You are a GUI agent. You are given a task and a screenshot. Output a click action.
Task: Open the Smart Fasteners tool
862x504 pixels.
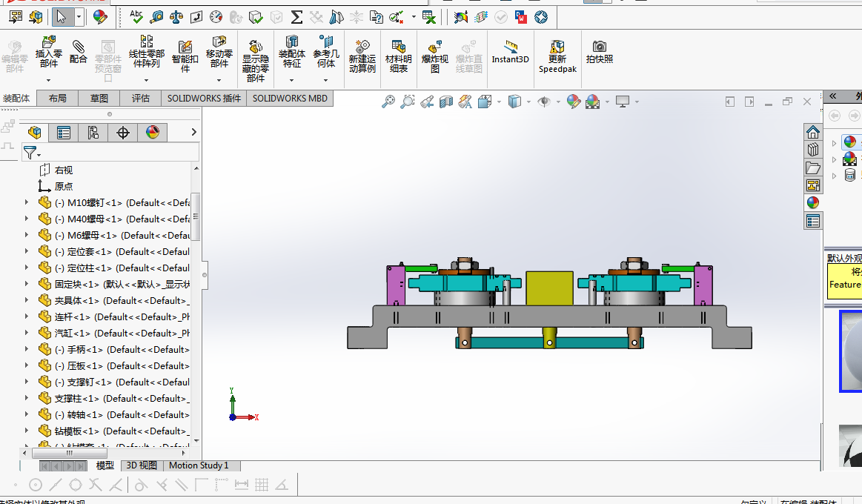pos(185,56)
